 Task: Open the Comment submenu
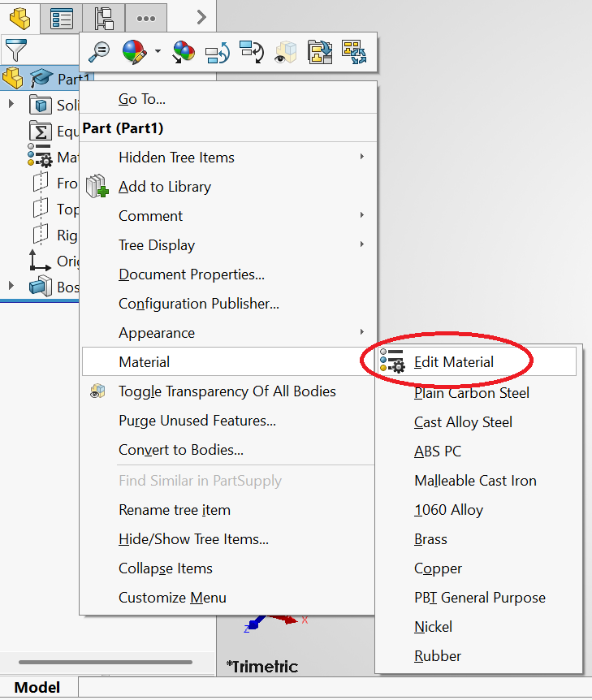click(228, 216)
